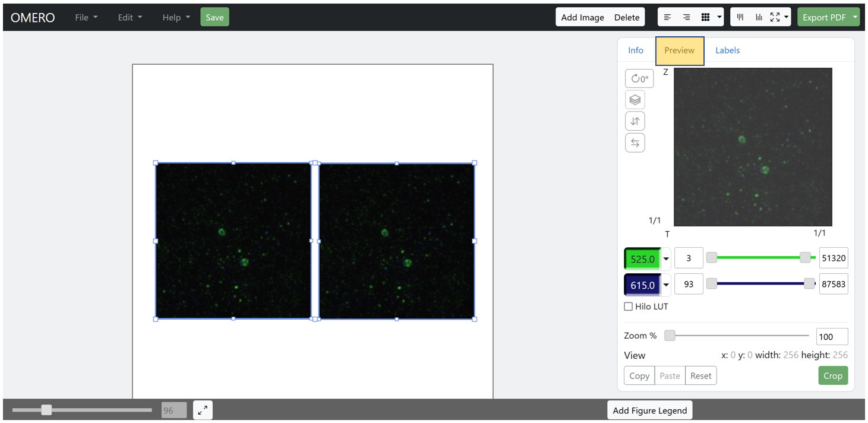Screen dimensions: 868x423
Task: Click the Paste view button
Action: (670, 375)
